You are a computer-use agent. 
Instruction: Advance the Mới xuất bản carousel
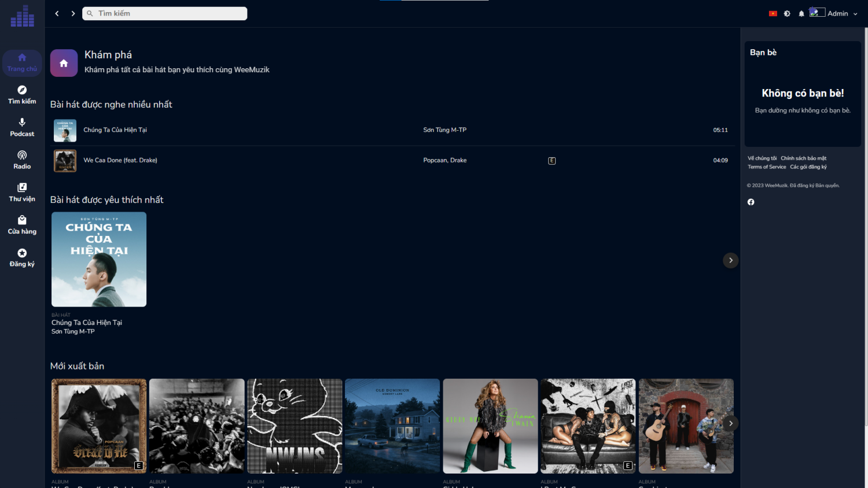tap(730, 423)
